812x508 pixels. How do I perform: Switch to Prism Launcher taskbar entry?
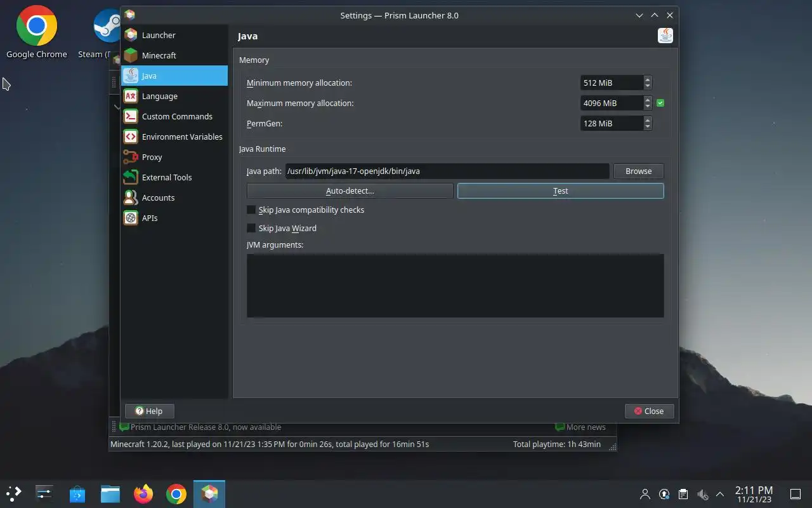(x=209, y=493)
